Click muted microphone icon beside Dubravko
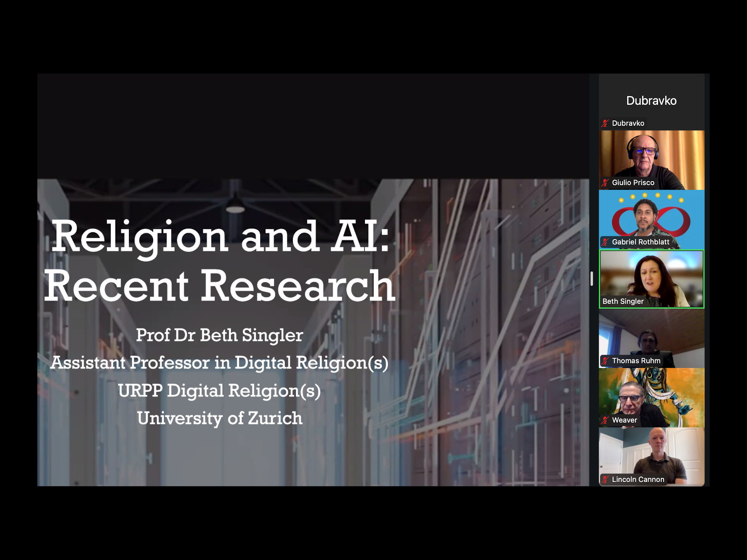The width and height of the screenshot is (747, 560). point(605,123)
